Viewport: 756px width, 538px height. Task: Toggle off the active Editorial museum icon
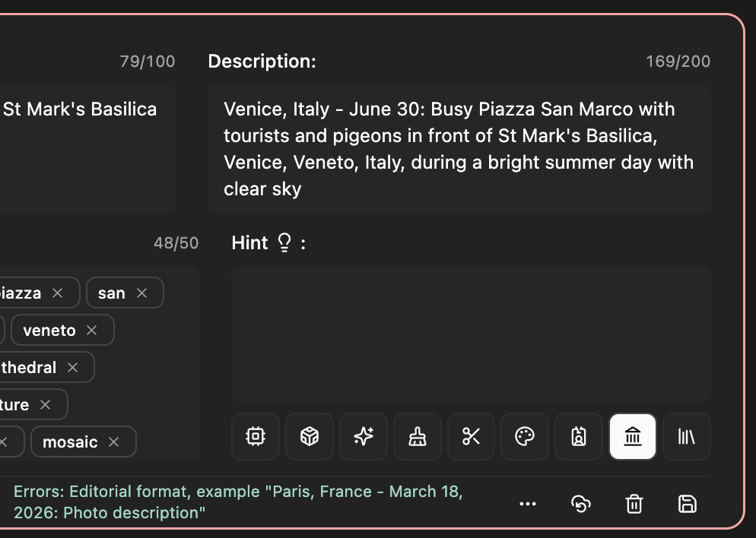(x=633, y=437)
